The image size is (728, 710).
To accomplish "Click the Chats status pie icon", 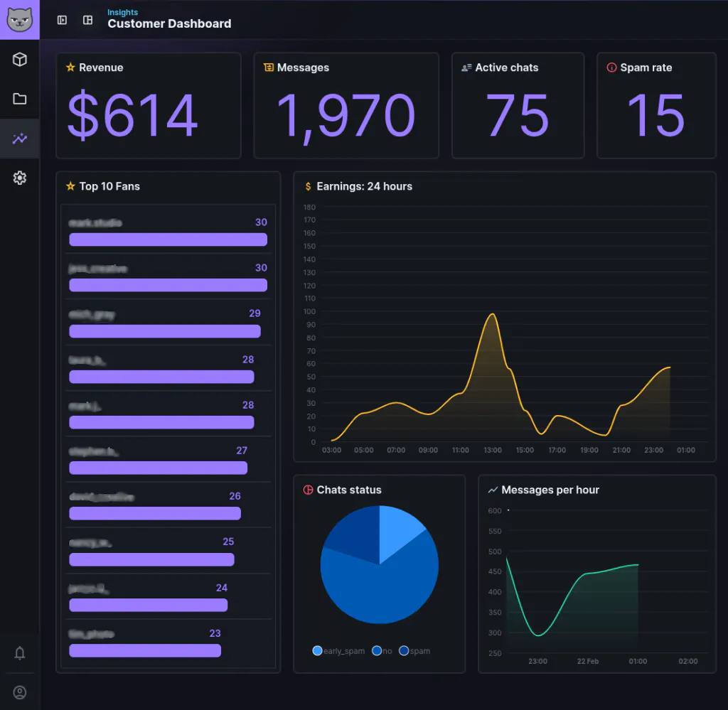I will click(308, 490).
